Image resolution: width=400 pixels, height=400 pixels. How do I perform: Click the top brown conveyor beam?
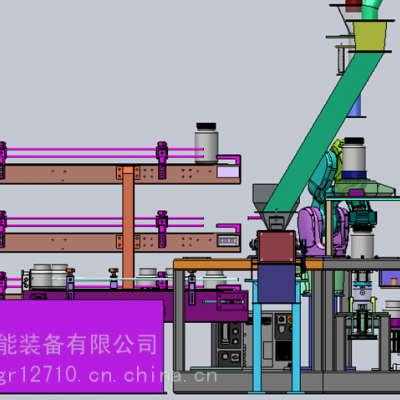coord(120,174)
